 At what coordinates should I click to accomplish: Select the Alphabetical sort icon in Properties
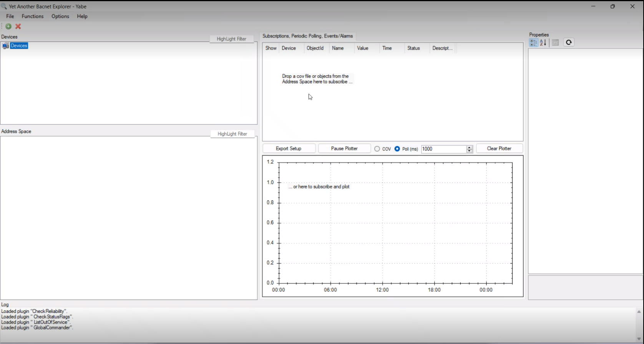(x=543, y=43)
